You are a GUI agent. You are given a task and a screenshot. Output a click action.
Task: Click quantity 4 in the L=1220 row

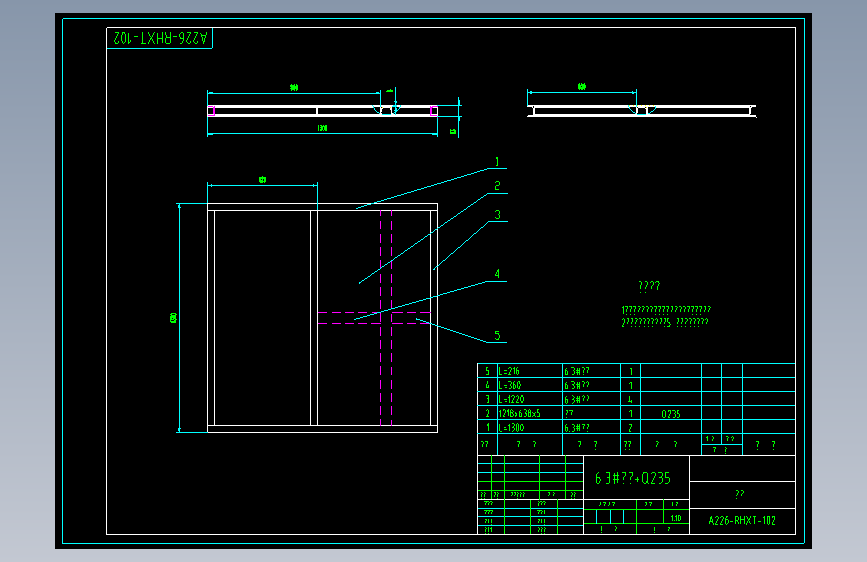click(x=630, y=399)
